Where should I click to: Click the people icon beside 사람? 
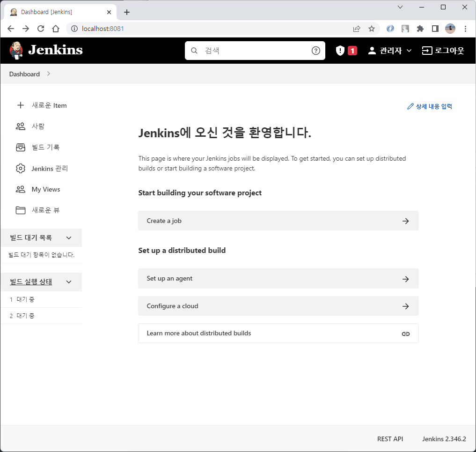coord(20,126)
